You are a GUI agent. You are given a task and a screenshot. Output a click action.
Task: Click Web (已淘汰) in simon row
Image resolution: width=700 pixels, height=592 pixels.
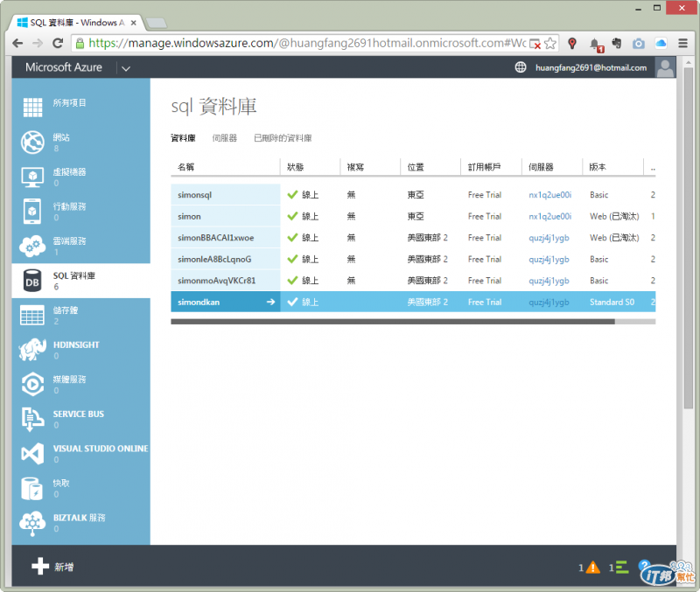pos(614,216)
